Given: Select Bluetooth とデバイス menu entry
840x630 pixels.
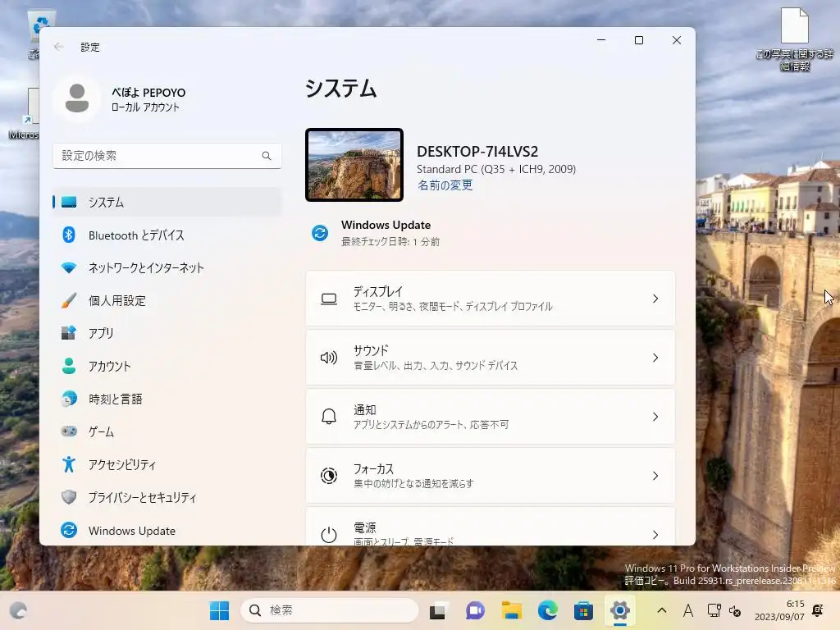Looking at the screenshot, I should pyautogui.click(x=167, y=235).
